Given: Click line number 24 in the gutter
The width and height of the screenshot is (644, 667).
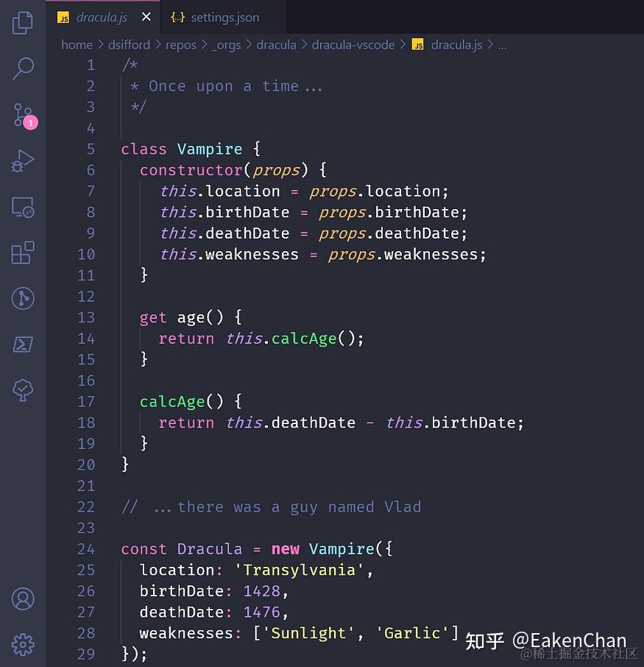Looking at the screenshot, I should coord(86,548).
